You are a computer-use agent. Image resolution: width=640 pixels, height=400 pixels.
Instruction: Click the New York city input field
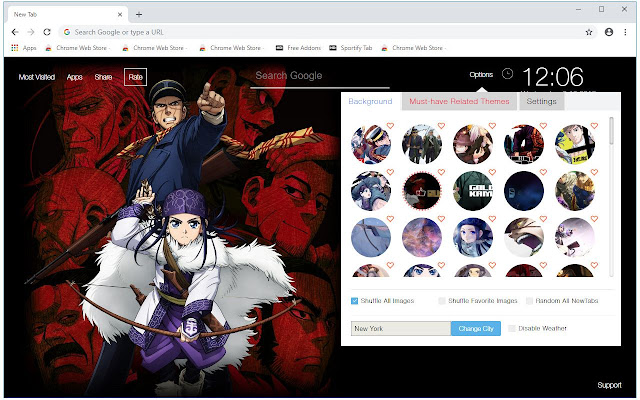pyautogui.click(x=401, y=328)
